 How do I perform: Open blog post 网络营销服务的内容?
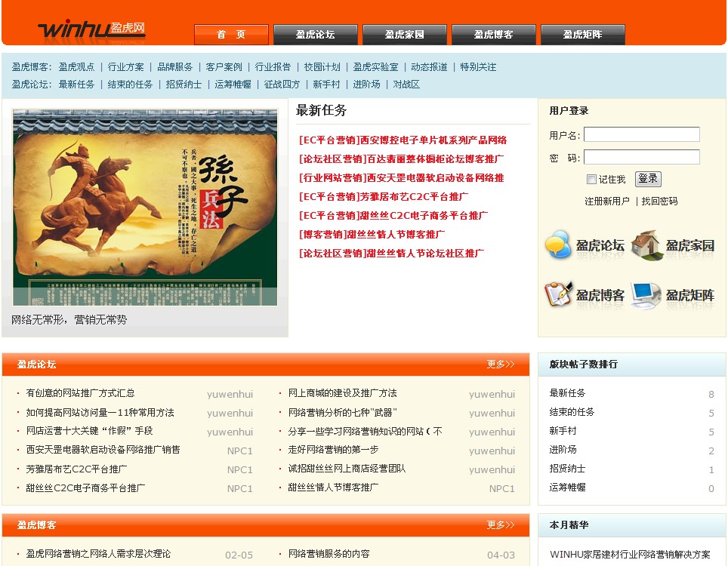(x=329, y=553)
